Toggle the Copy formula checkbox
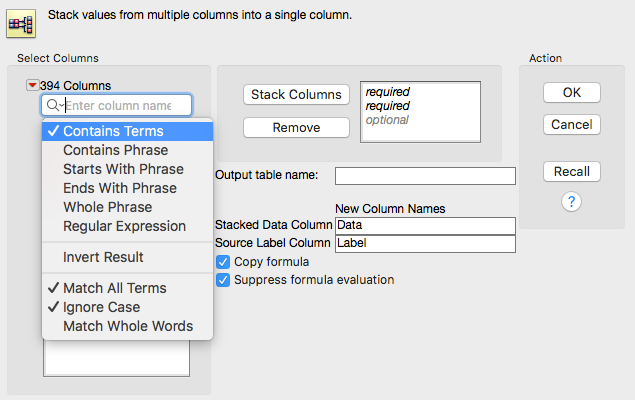The image size is (635, 400). pyautogui.click(x=223, y=262)
